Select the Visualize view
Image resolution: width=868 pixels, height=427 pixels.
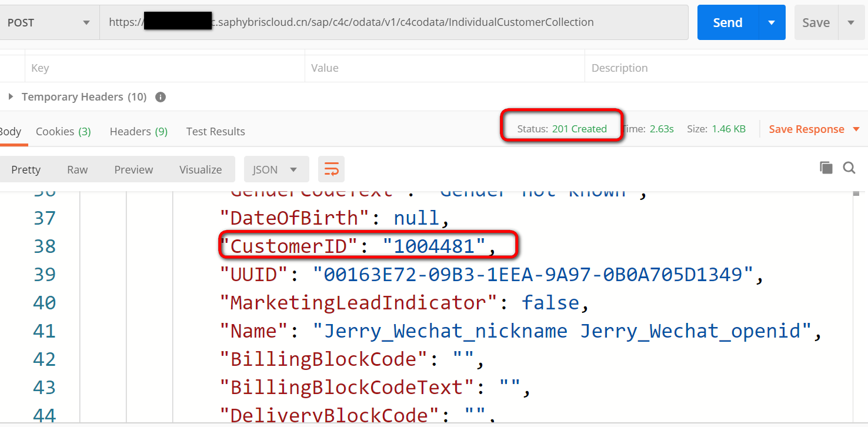pyautogui.click(x=201, y=169)
